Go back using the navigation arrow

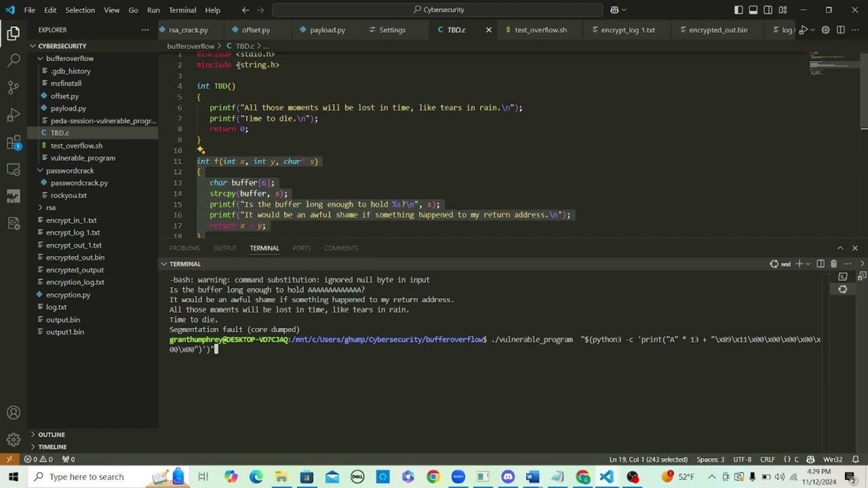click(245, 10)
